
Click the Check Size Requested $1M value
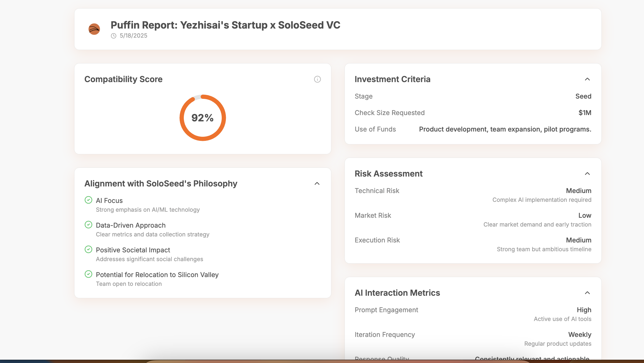pyautogui.click(x=585, y=113)
